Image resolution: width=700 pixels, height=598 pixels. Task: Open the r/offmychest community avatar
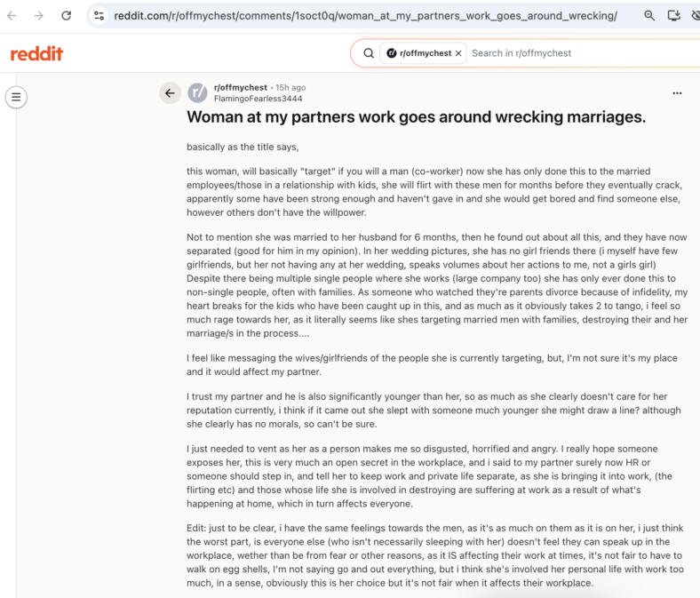click(197, 93)
